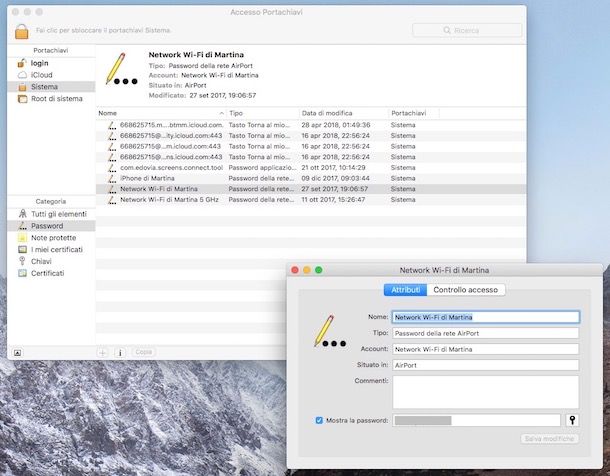Switch to the Attributi tab
The width and height of the screenshot is (610, 476).
[x=405, y=290]
